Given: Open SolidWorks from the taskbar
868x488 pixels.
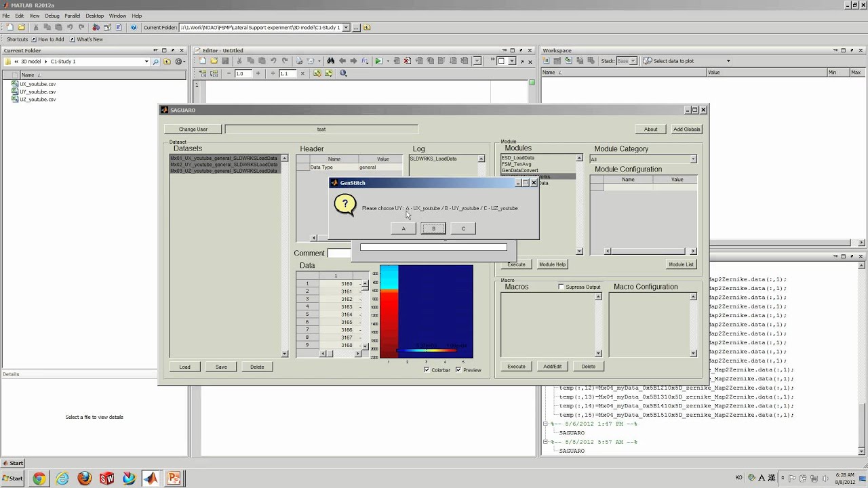Looking at the screenshot, I should click(x=106, y=479).
